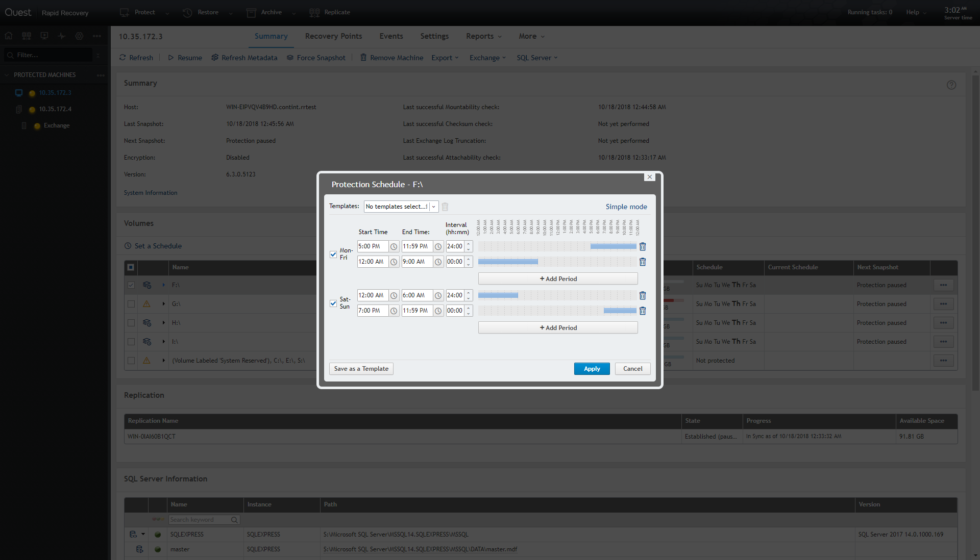
Task: Expand the Reports menu dropdown
Action: [x=483, y=36]
